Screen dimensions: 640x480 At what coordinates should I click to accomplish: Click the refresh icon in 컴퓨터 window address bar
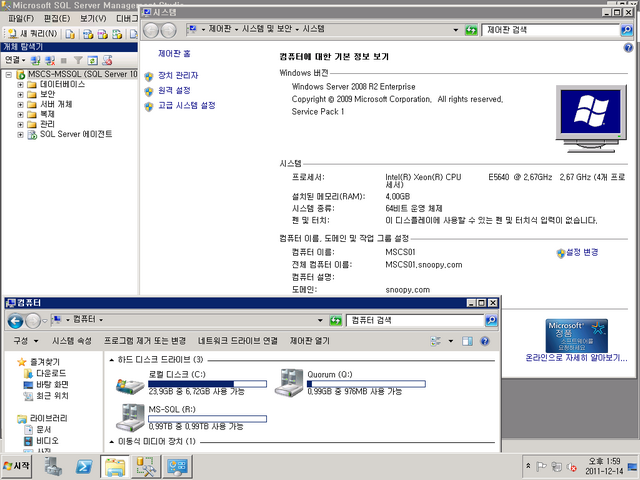336,320
